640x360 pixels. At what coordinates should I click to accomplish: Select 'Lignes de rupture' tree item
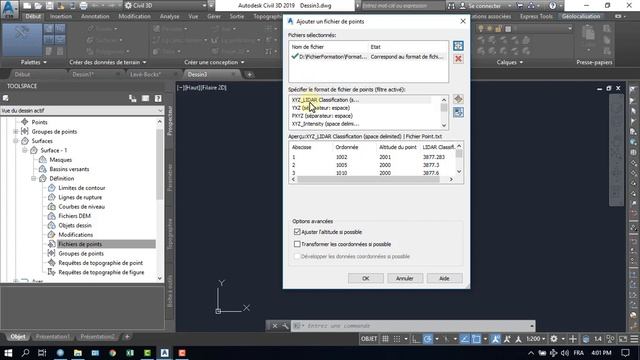(x=80, y=197)
